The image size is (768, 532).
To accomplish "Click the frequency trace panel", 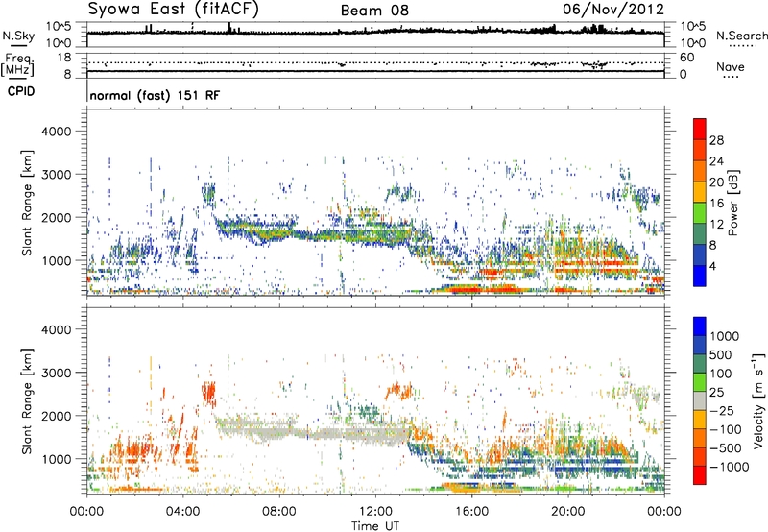I will point(375,65).
